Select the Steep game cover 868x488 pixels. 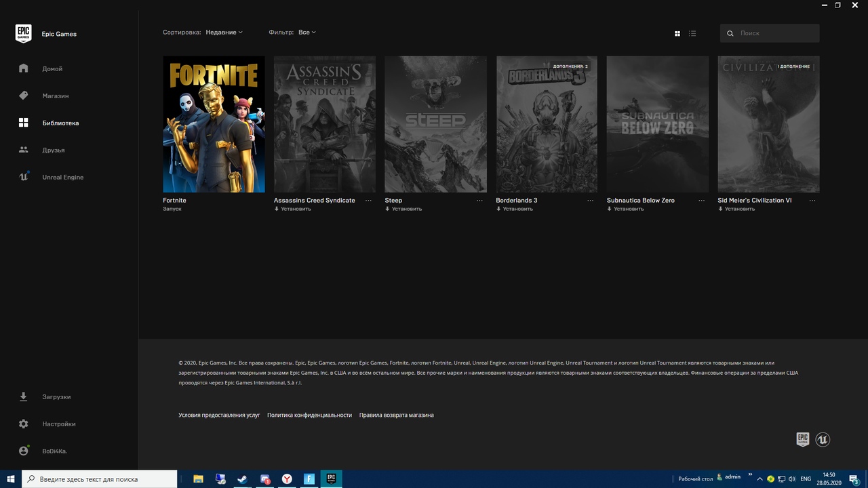pyautogui.click(x=435, y=124)
